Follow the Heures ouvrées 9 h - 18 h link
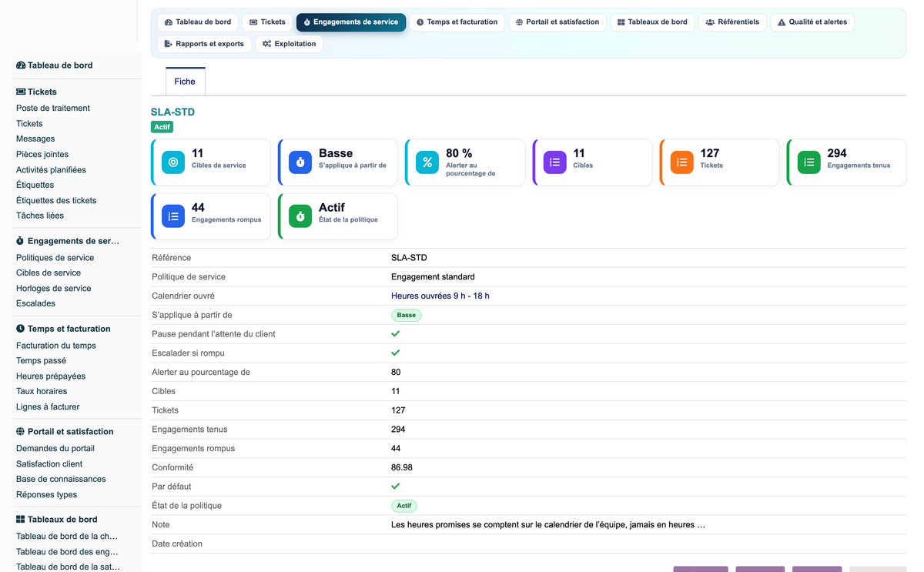 tap(440, 296)
